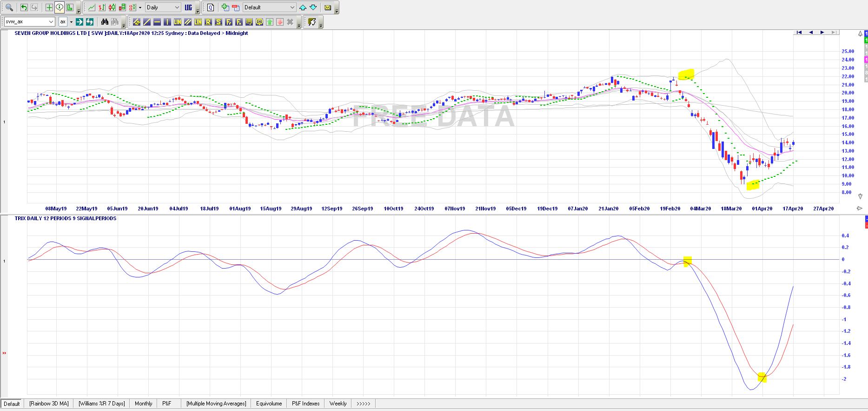
Task: Open the Monthly tab
Action: pos(144,404)
